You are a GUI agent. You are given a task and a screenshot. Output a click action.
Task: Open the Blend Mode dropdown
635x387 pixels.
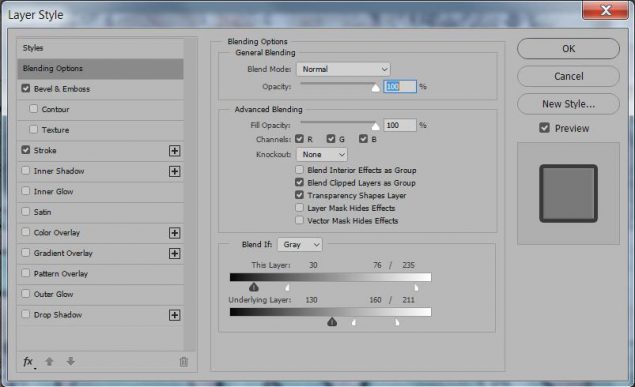[343, 69]
